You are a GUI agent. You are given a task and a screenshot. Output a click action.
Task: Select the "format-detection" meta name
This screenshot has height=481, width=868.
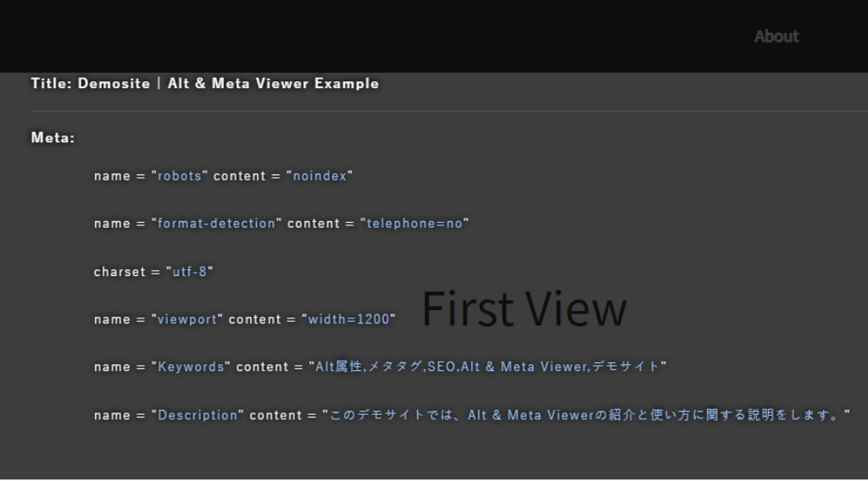click(217, 224)
